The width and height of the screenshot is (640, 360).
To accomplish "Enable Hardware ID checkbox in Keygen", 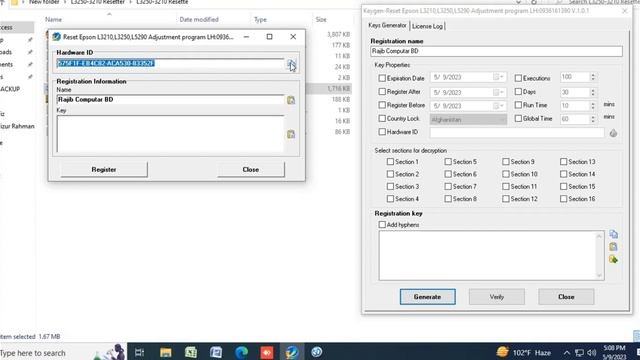I will [x=382, y=132].
